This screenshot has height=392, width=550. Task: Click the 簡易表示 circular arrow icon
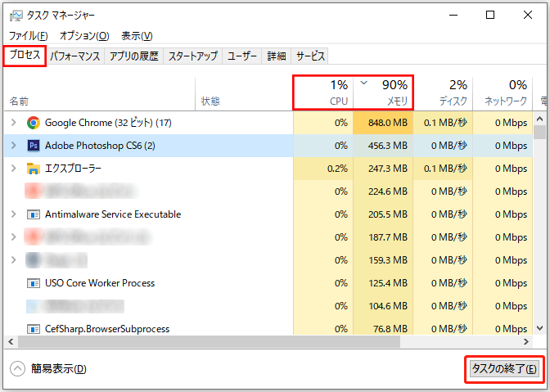point(17,369)
